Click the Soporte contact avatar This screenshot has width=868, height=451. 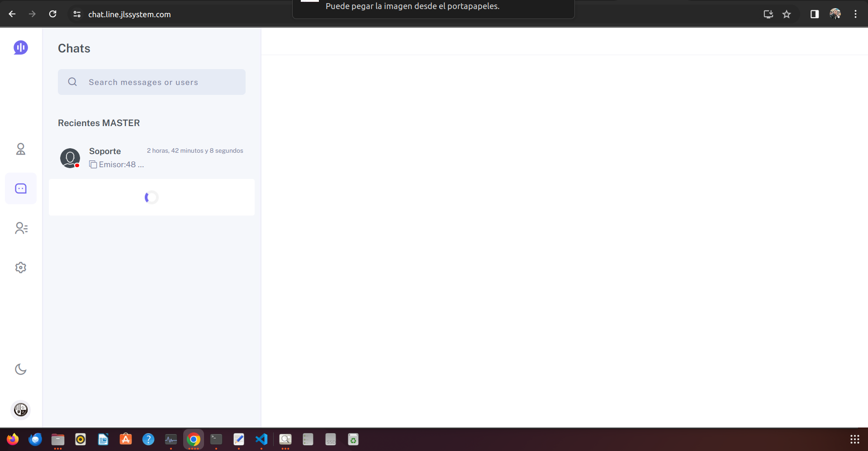[70, 158]
